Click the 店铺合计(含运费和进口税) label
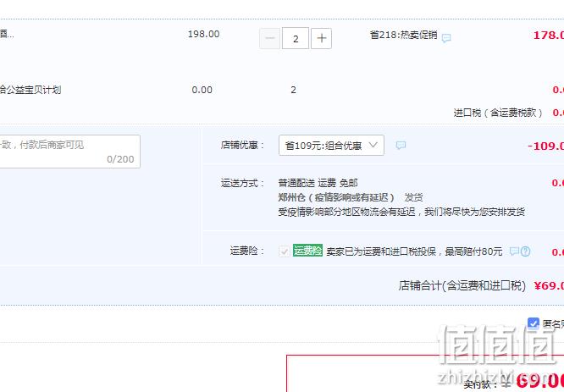Screen dimensions: 564x392 pyautogui.click(x=462, y=285)
